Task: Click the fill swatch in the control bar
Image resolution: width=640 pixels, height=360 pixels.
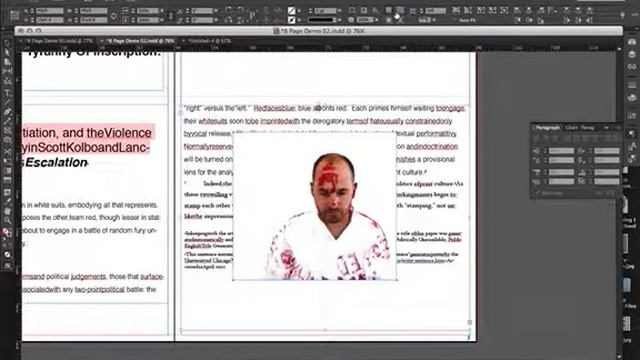Action: [x=292, y=11]
